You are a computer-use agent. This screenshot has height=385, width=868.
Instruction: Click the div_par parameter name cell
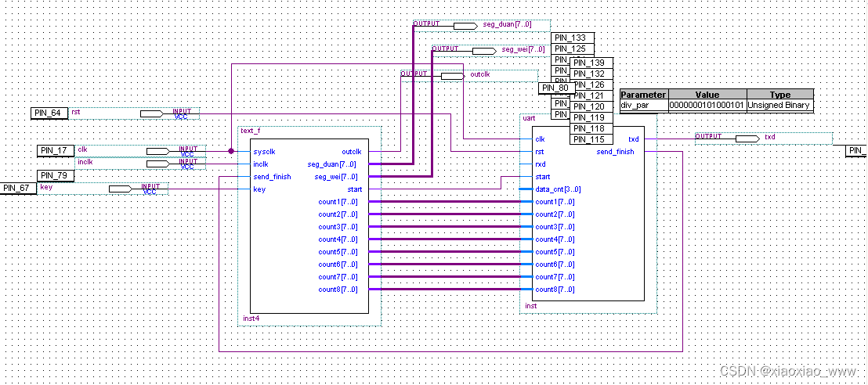(x=644, y=105)
